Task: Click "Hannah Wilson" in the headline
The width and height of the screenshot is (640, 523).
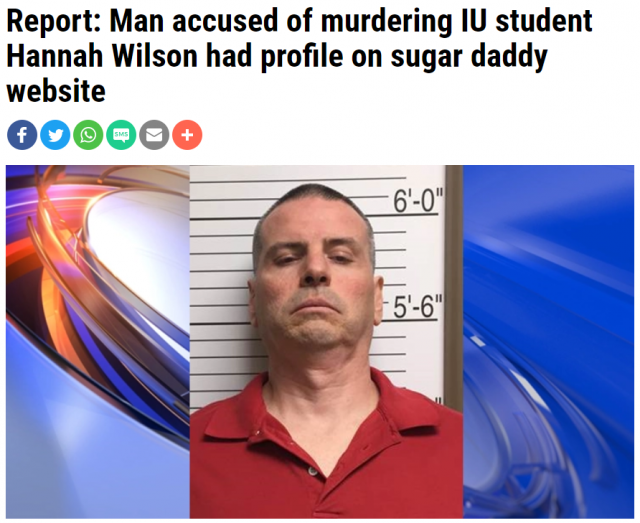Action: click(102, 56)
